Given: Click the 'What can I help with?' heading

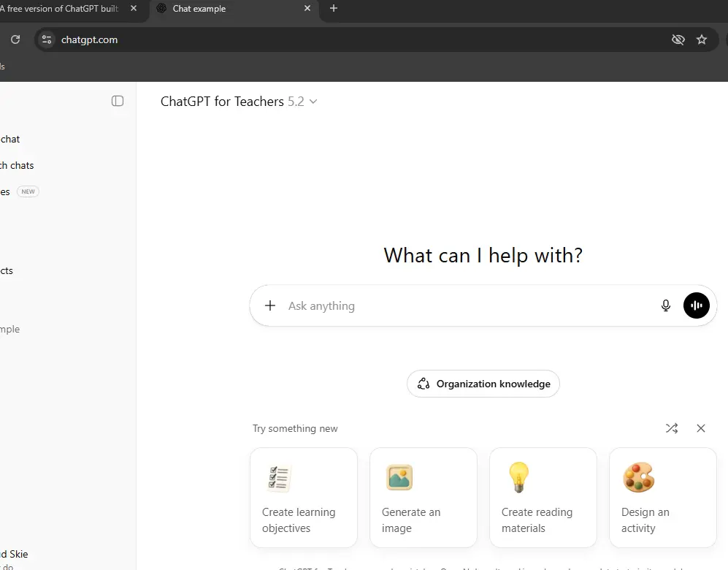Looking at the screenshot, I should (x=483, y=255).
